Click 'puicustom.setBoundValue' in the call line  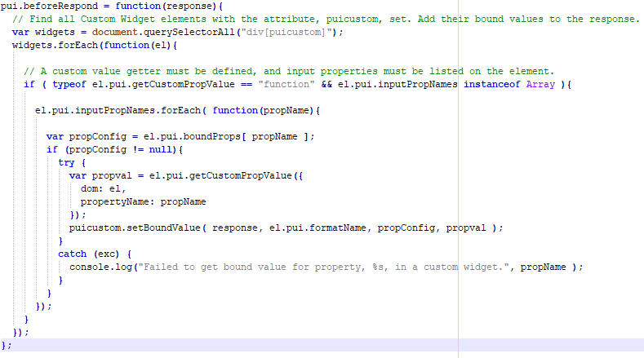tap(135, 228)
